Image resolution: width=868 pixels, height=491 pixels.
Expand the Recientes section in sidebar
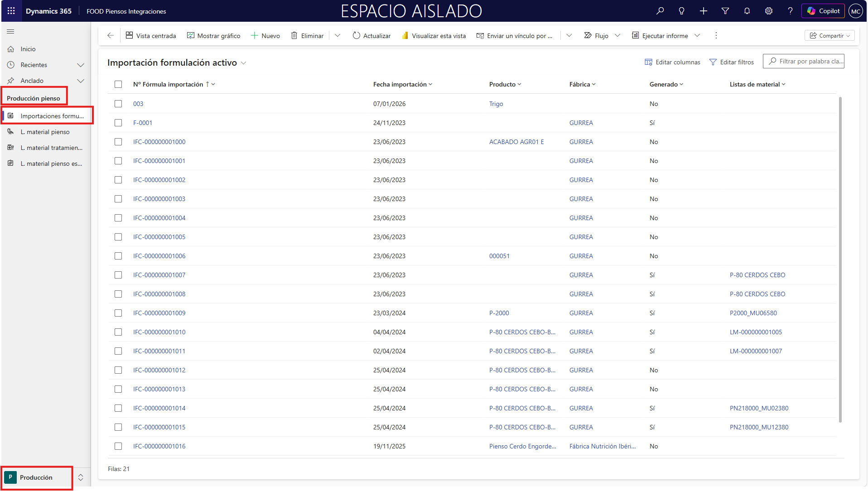click(81, 65)
